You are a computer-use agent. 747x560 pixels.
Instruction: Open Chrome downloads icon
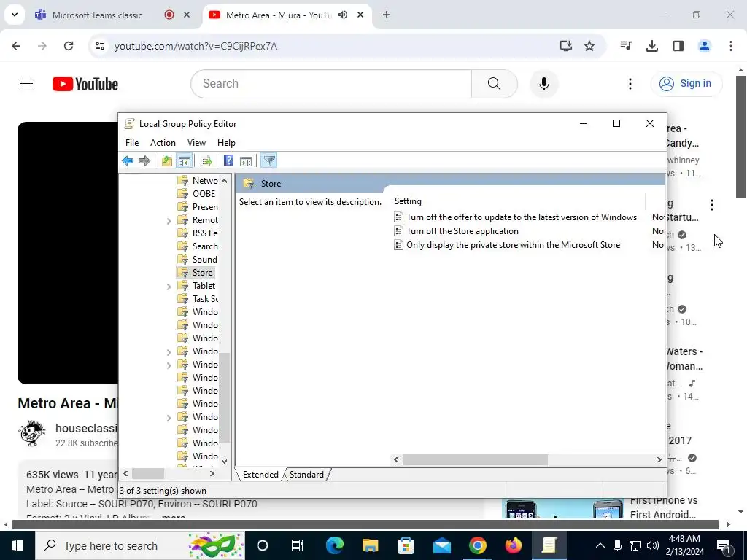tap(651, 46)
